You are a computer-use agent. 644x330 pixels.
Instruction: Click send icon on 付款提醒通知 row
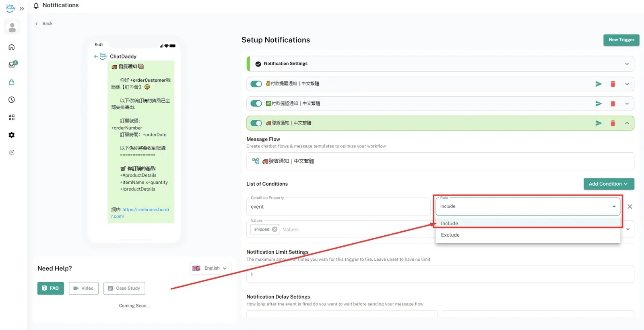click(599, 84)
